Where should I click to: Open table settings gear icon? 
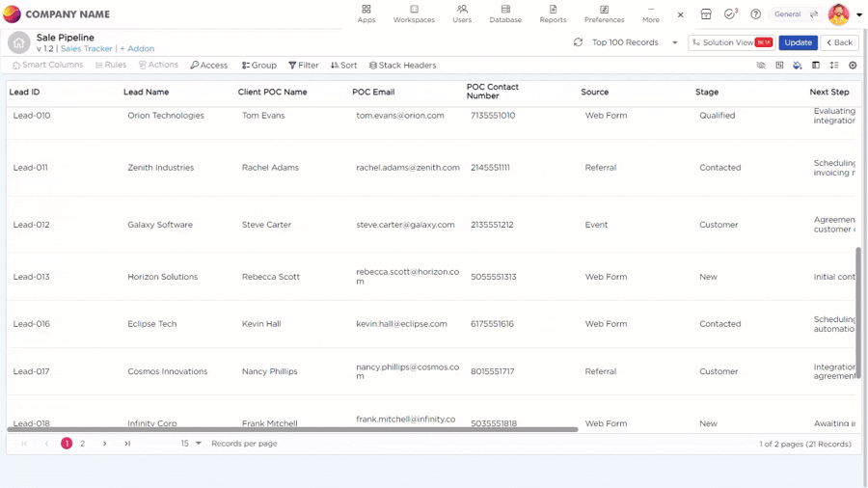point(853,66)
